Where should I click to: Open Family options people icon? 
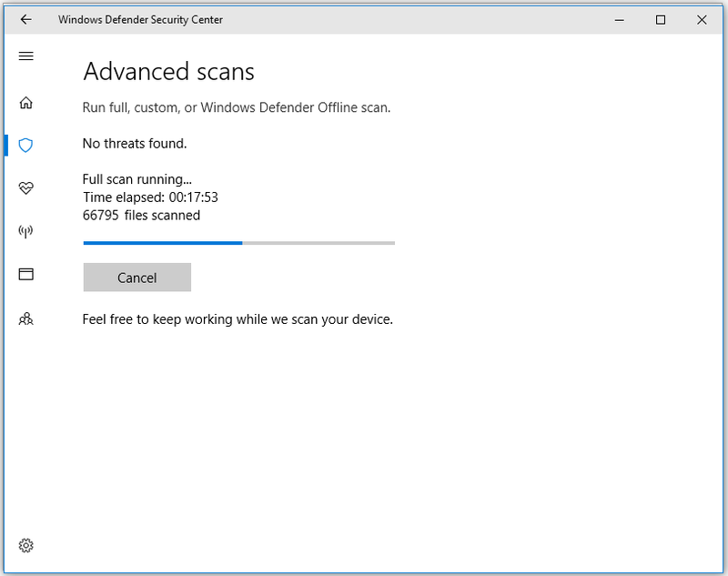[x=26, y=318]
